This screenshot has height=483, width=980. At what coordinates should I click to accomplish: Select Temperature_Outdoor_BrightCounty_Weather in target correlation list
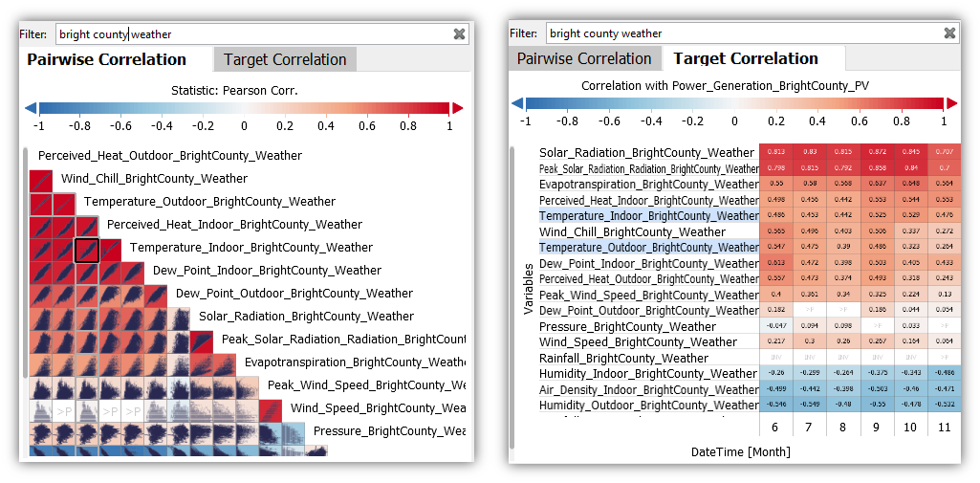[648, 248]
